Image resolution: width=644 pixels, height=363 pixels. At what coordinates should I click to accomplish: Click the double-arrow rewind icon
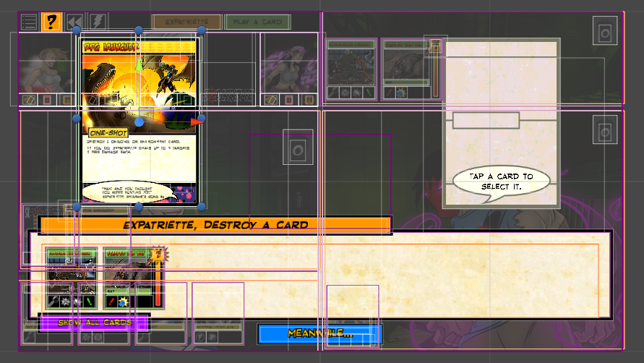tap(74, 22)
